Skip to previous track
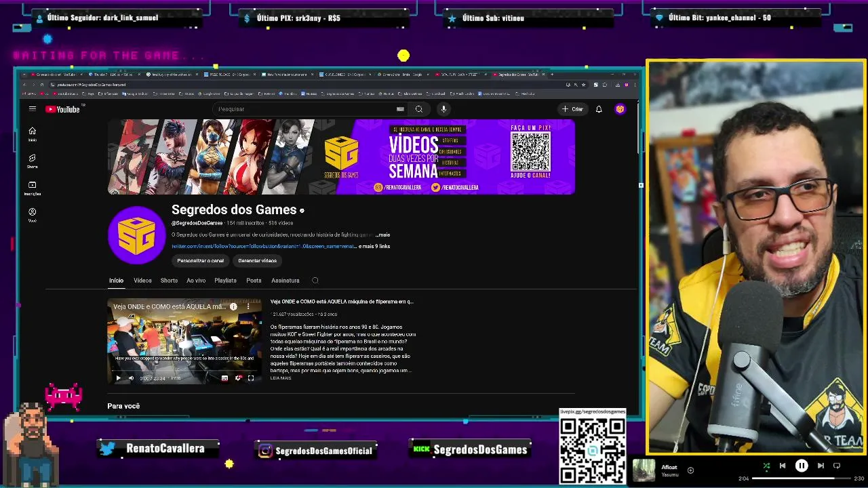 pyautogui.click(x=783, y=466)
